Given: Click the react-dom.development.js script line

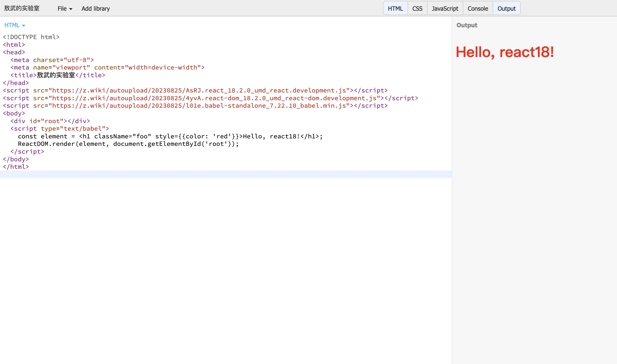Looking at the screenshot, I should point(210,98).
